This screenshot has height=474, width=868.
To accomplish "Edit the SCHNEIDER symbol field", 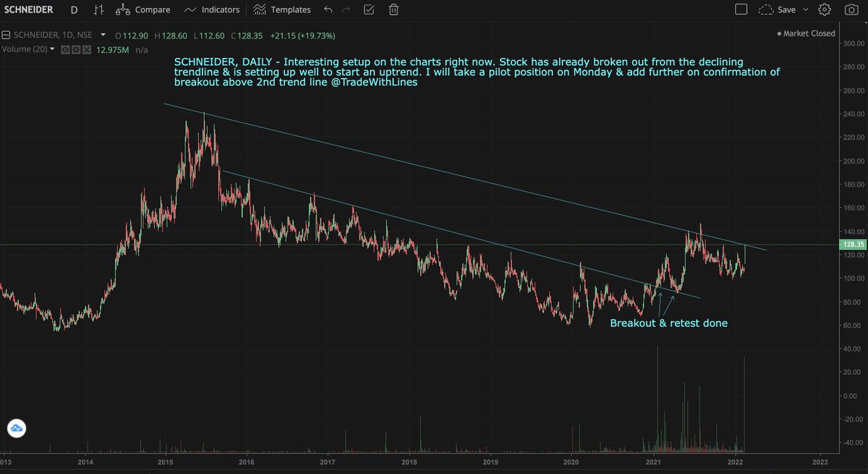I will (29, 10).
